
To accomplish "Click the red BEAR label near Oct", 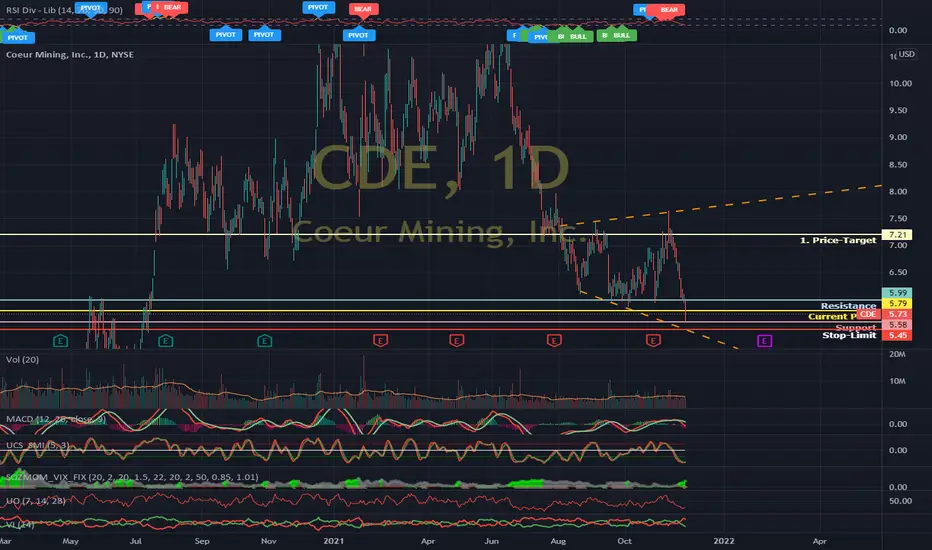I will point(669,10).
